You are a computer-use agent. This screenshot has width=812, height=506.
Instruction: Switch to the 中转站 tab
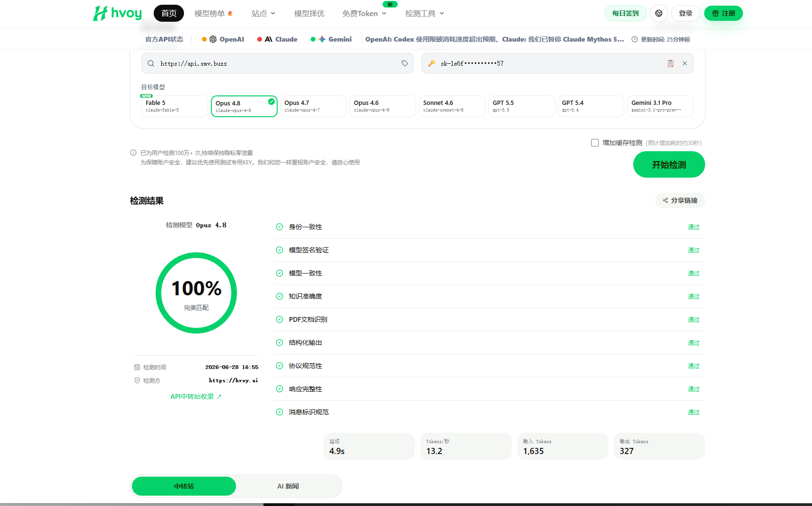click(184, 486)
